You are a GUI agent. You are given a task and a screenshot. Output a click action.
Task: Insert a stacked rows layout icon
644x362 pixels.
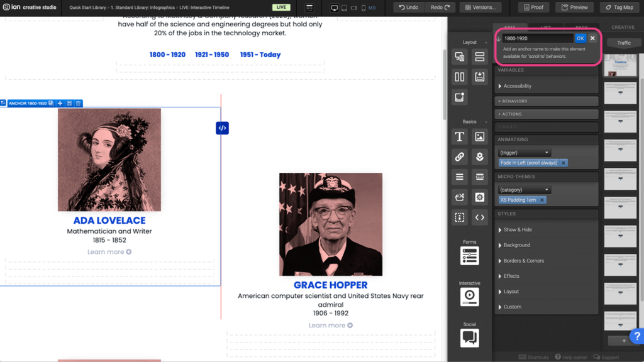pos(480,57)
